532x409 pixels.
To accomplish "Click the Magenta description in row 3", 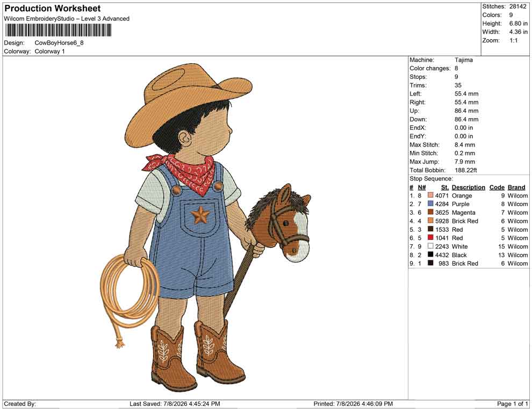I will coord(463,213).
